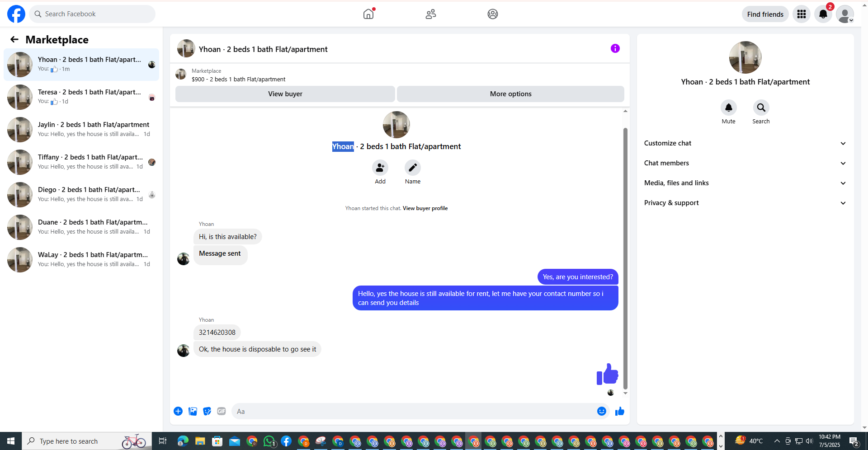Click Find friends button

click(765, 14)
